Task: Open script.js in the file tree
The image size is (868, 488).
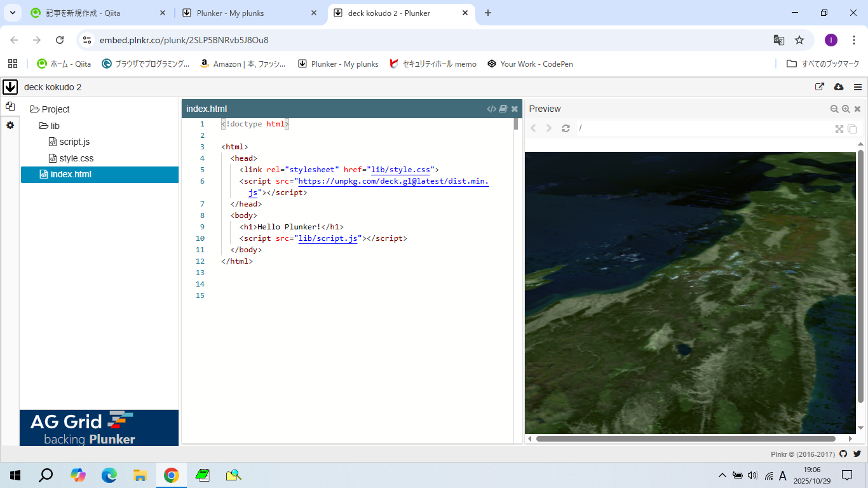Action: point(74,142)
